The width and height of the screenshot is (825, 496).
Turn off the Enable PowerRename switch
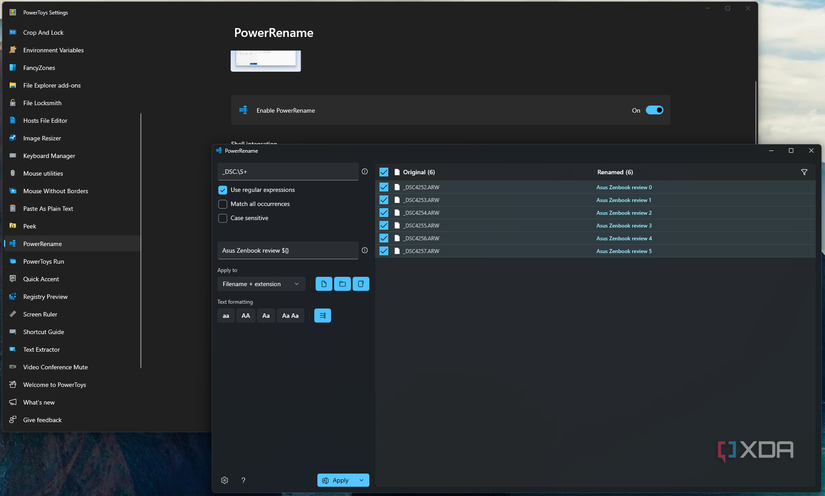[x=654, y=110]
